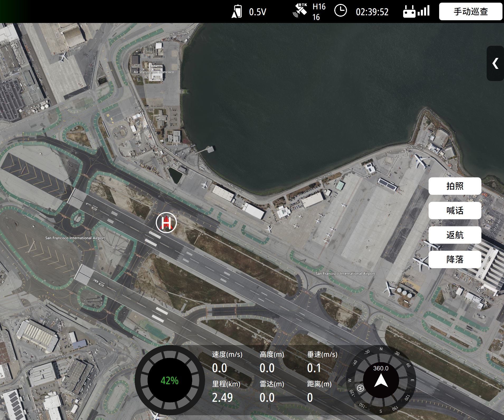The width and height of the screenshot is (504, 420).
Task: Click the home point icon on compass
Action: 360,388
